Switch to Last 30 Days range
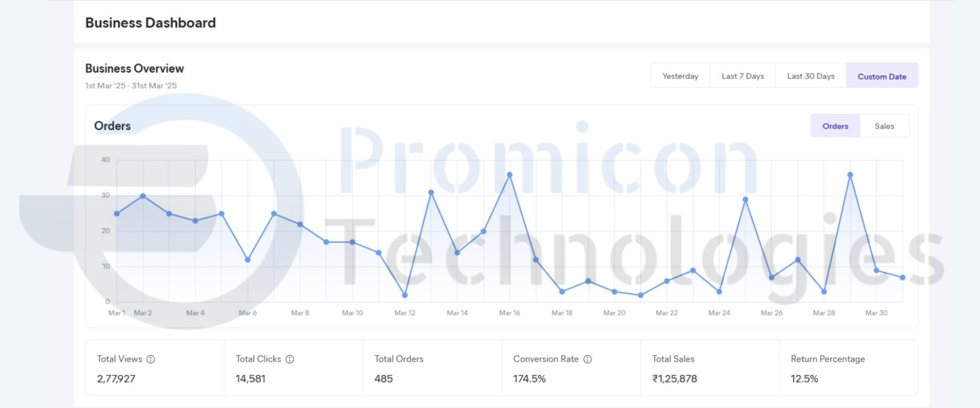Viewport: 980px width, 408px height. pos(810,76)
